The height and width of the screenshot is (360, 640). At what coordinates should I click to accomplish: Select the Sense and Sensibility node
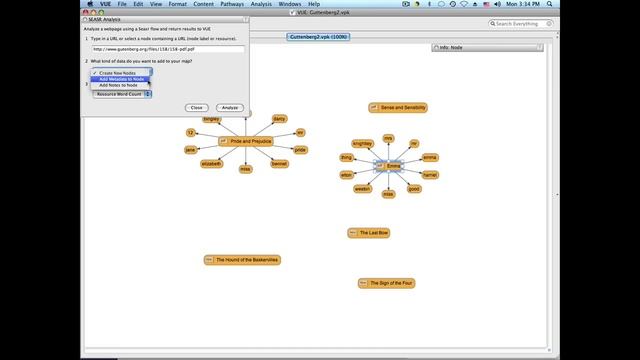pos(398,108)
